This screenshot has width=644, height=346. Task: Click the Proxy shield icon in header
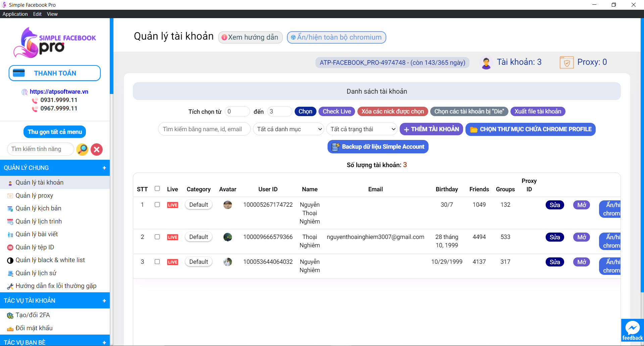click(566, 62)
